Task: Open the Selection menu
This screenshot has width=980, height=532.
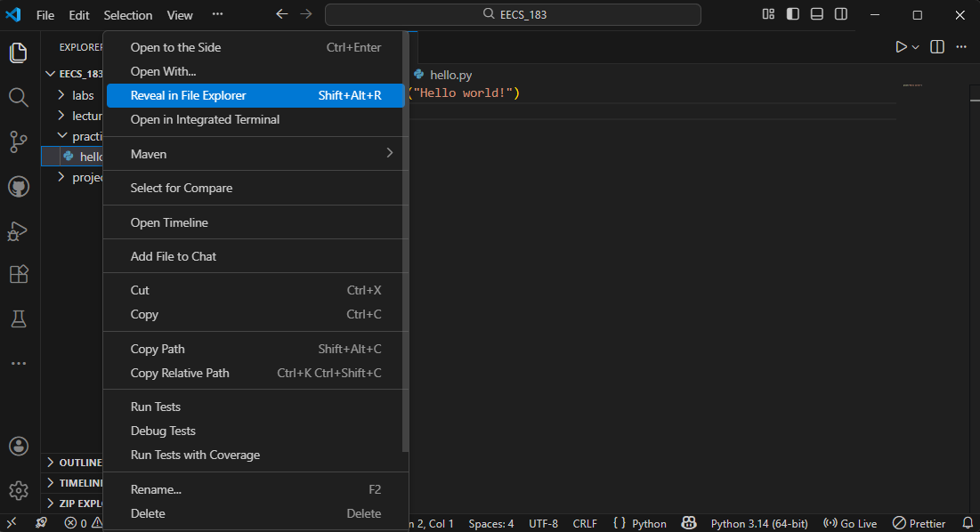Action: [127, 15]
